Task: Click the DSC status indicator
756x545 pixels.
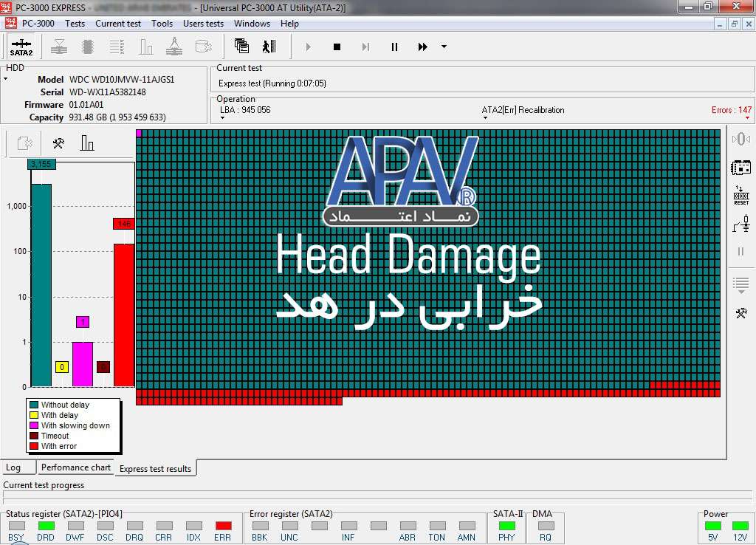Action: tap(105, 526)
